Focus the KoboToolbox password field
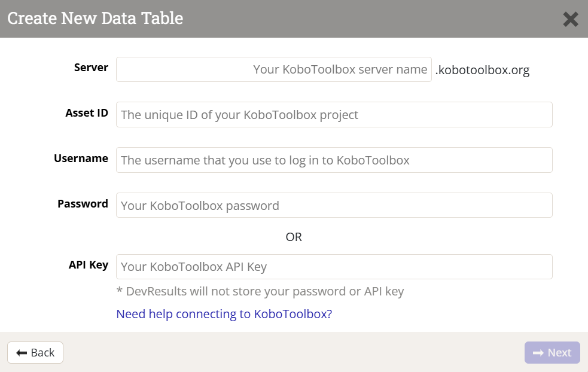 point(334,206)
